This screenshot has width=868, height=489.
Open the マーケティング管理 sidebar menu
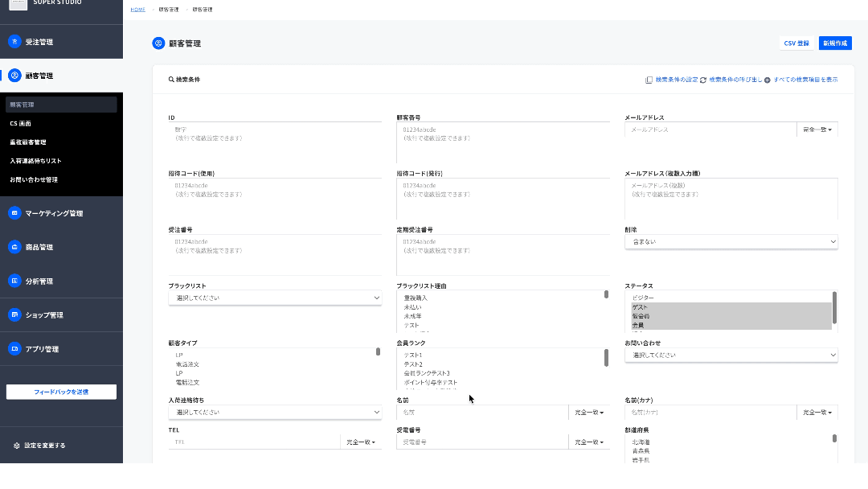point(61,212)
